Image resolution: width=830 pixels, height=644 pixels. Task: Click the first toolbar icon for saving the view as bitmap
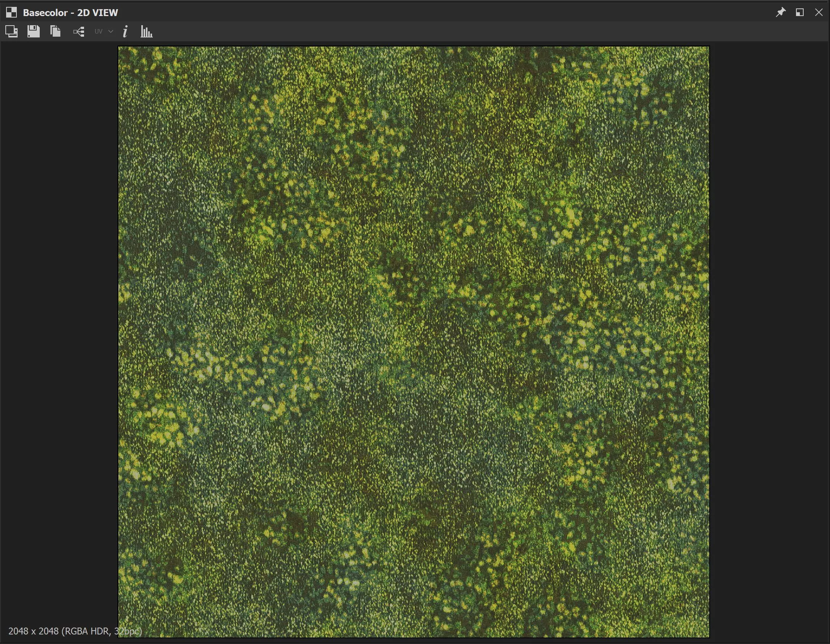(11, 31)
